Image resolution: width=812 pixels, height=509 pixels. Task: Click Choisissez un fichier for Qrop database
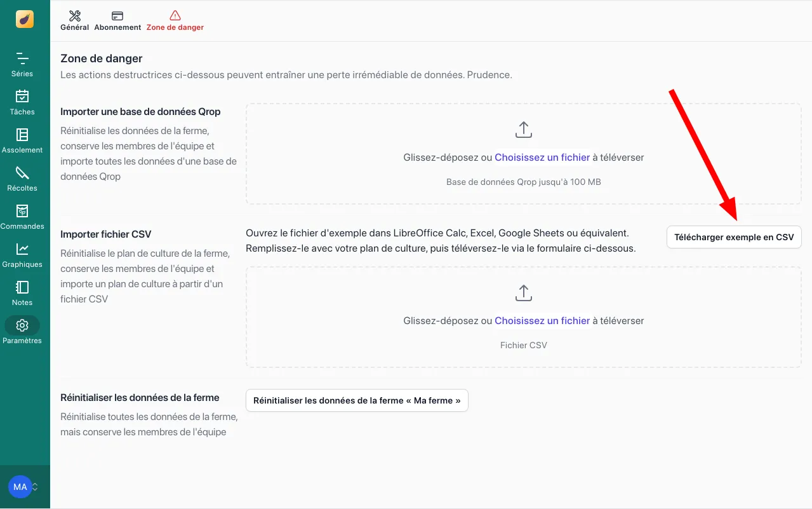tap(542, 157)
